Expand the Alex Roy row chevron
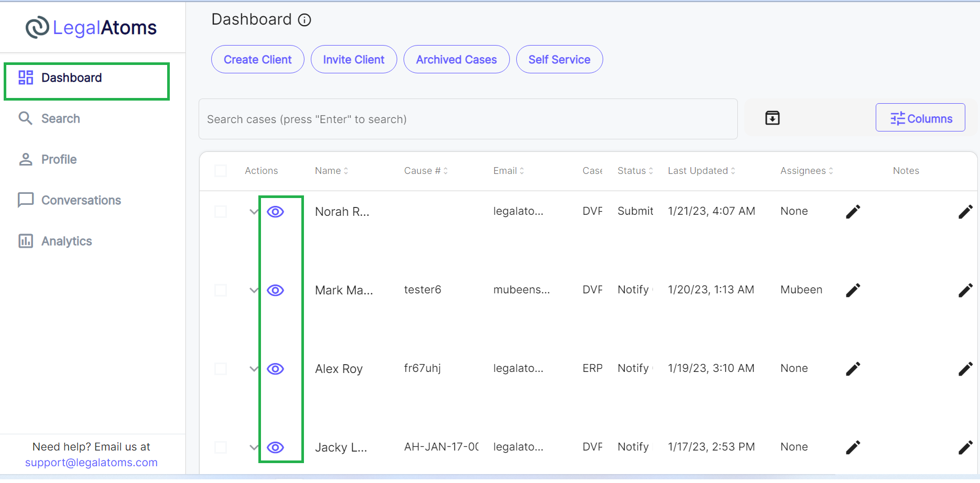This screenshot has height=483, width=980. [x=254, y=369]
